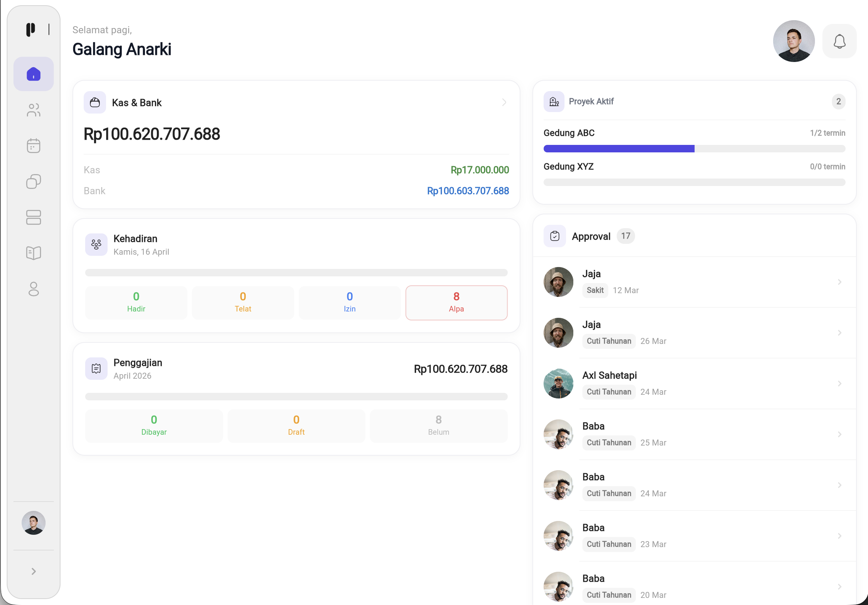Click the Approval count badge 17

tap(625, 236)
